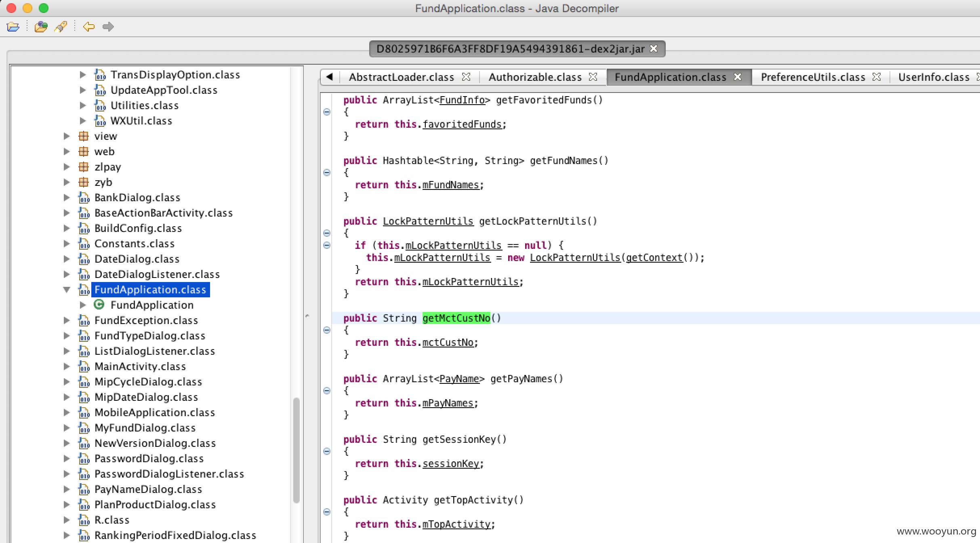Expand R.class tree node
980x543 pixels.
(x=67, y=520)
